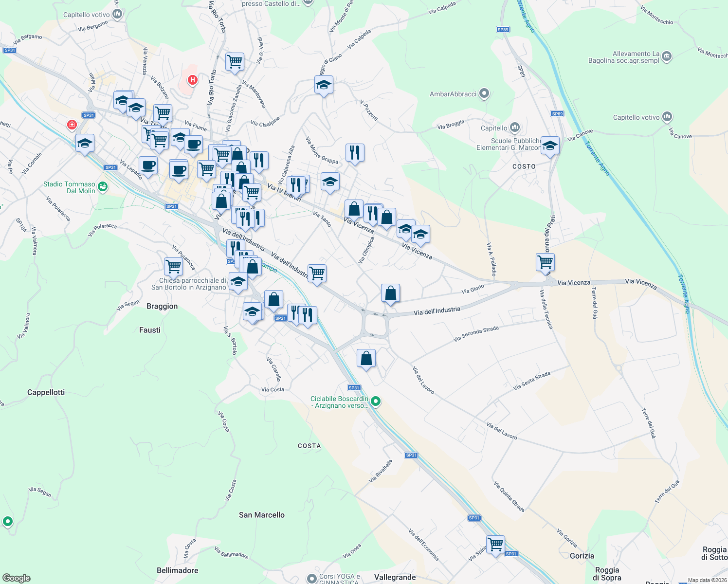Open the restaurant marker on Via Monte Grappa
Viewport: 728px width, 584px height.
(355, 153)
